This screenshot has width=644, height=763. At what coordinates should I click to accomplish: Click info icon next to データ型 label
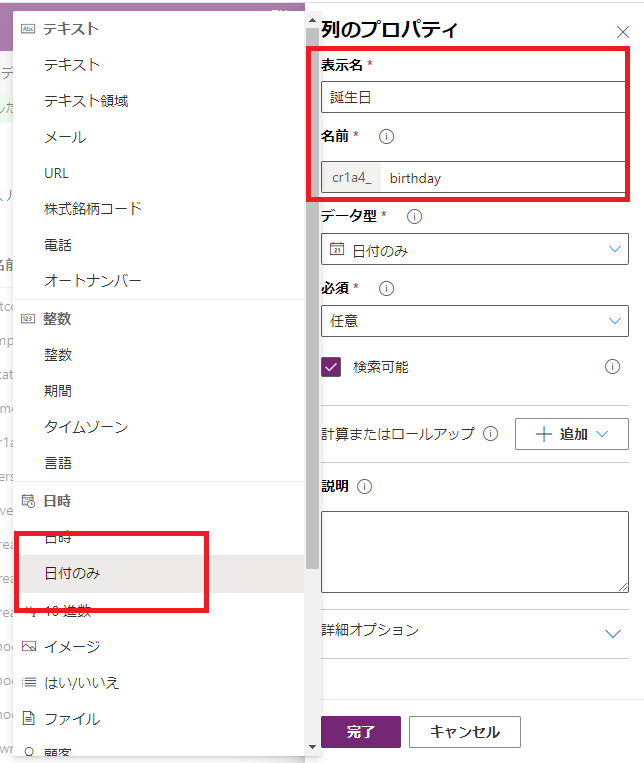pyautogui.click(x=414, y=217)
